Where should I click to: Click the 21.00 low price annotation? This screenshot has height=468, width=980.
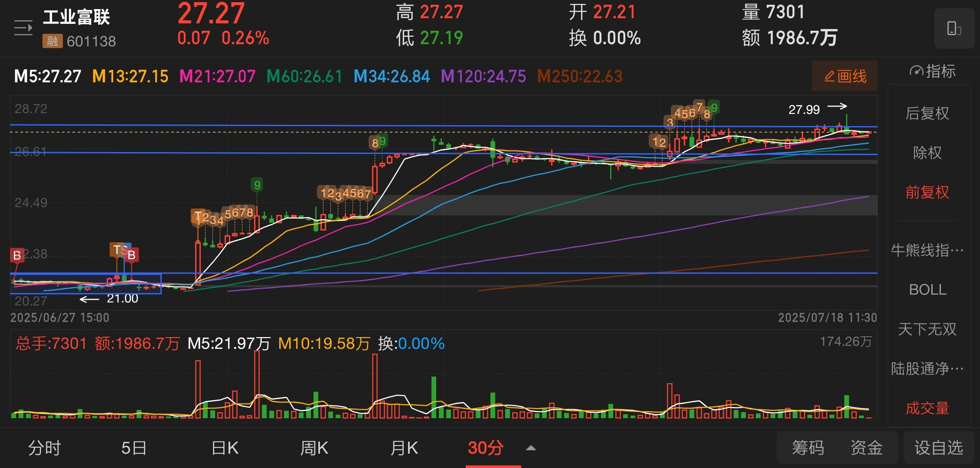(122, 298)
